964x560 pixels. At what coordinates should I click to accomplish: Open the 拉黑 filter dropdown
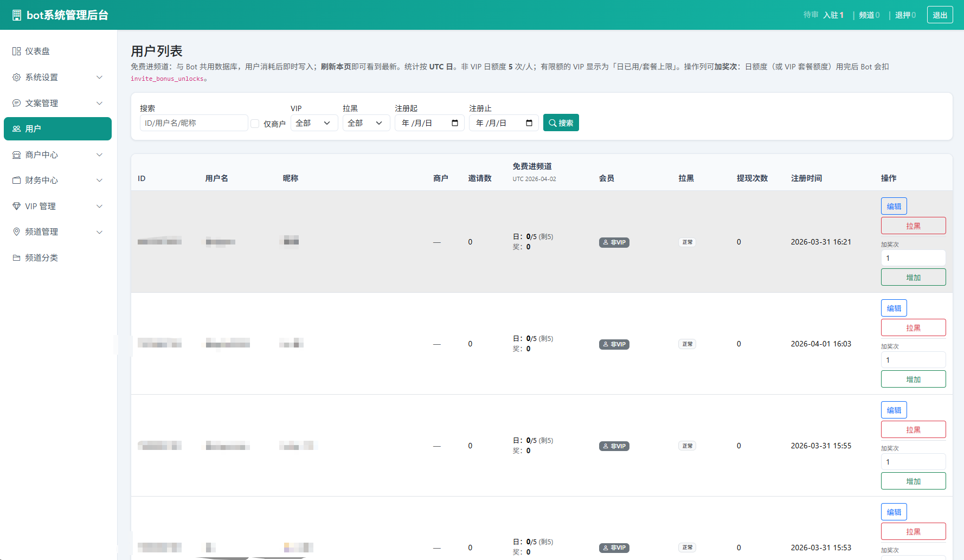click(x=366, y=123)
